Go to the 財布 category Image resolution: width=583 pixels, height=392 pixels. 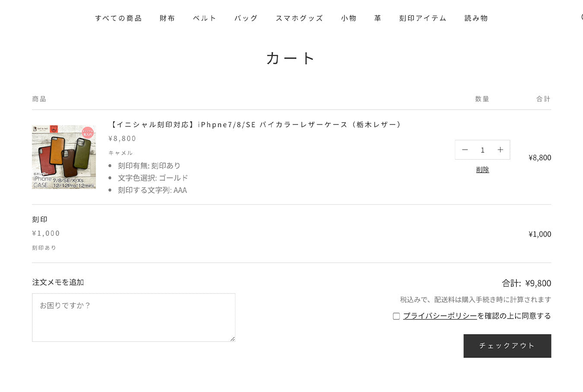(167, 18)
